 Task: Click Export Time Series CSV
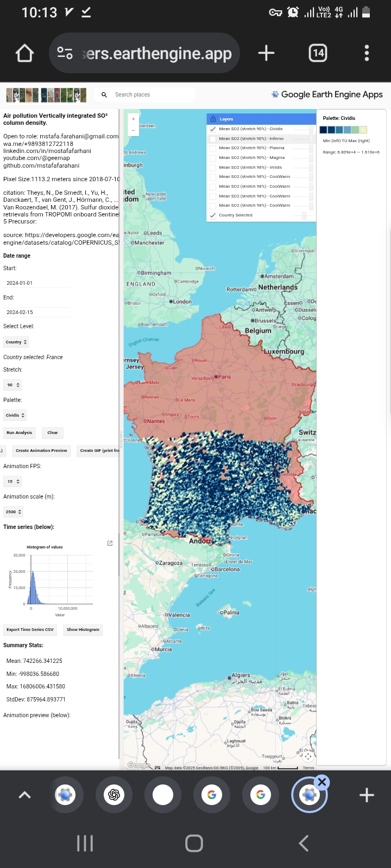(x=30, y=630)
